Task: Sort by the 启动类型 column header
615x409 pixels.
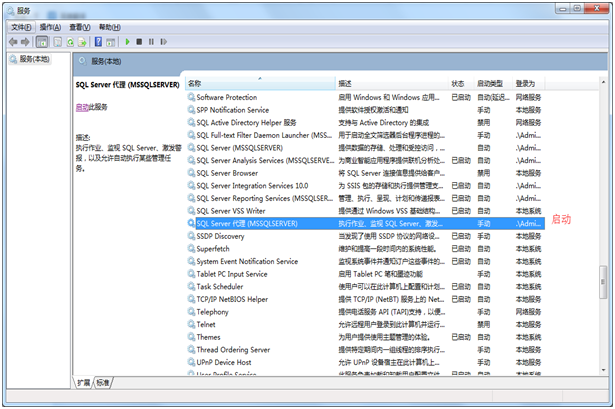Action: (x=493, y=84)
